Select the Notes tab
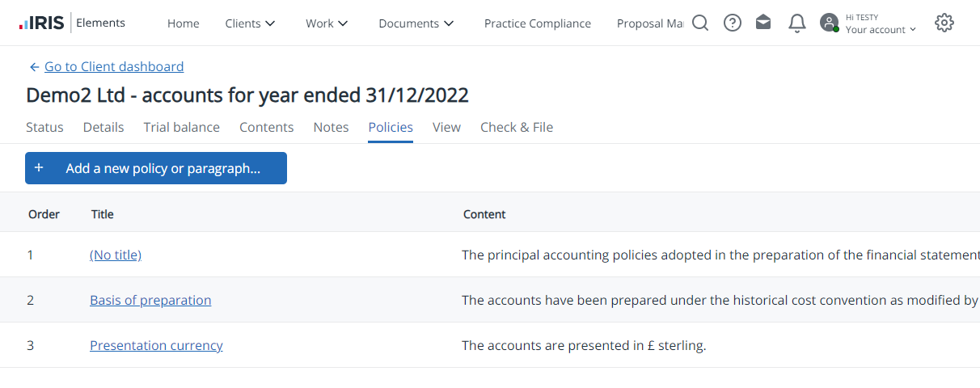The image size is (980, 388). click(x=331, y=127)
